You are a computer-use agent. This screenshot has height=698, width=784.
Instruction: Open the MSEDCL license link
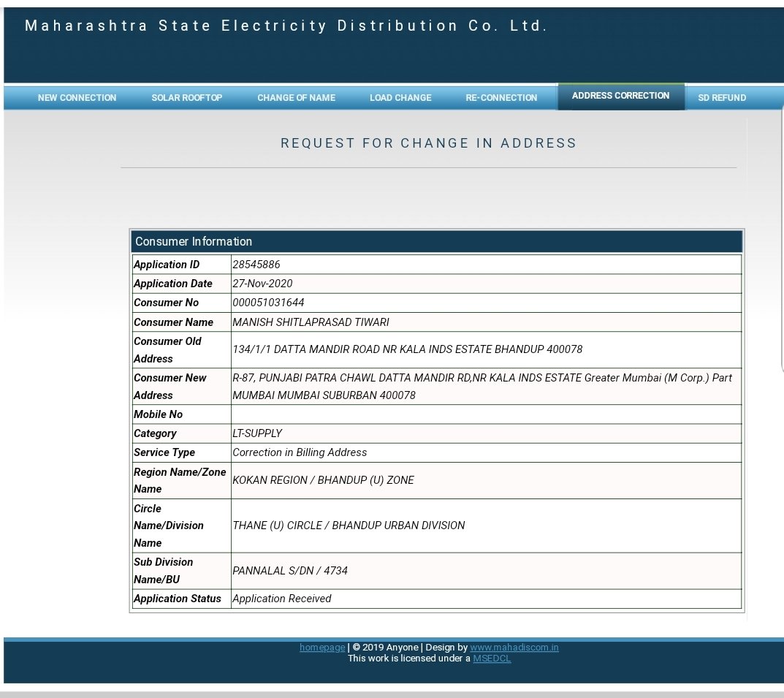pyautogui.click(x=492, y=658)
